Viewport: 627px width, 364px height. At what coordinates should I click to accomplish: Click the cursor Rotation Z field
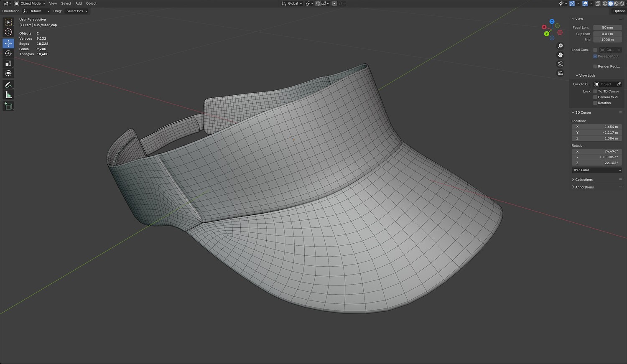coord(596,163)
